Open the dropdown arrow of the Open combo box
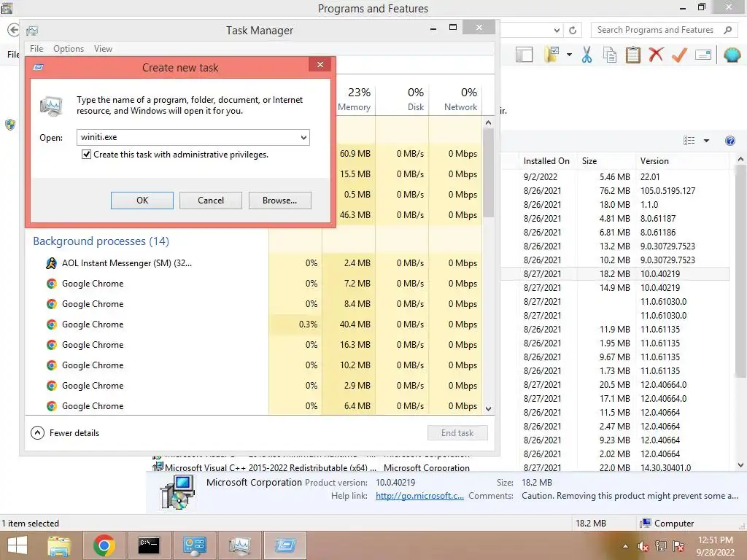 [x=303, y=138]
